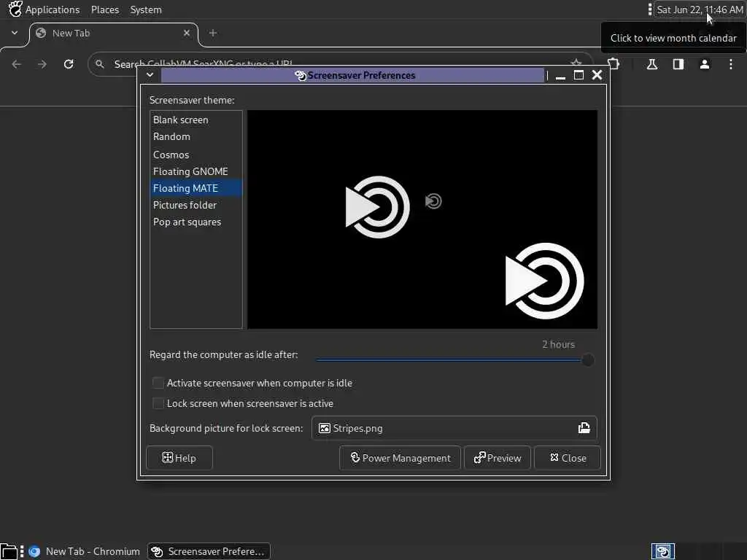Viewport: 747px width, 560px height.
Task: Pick the Floating GNOME theme
Action: point(196,171)
